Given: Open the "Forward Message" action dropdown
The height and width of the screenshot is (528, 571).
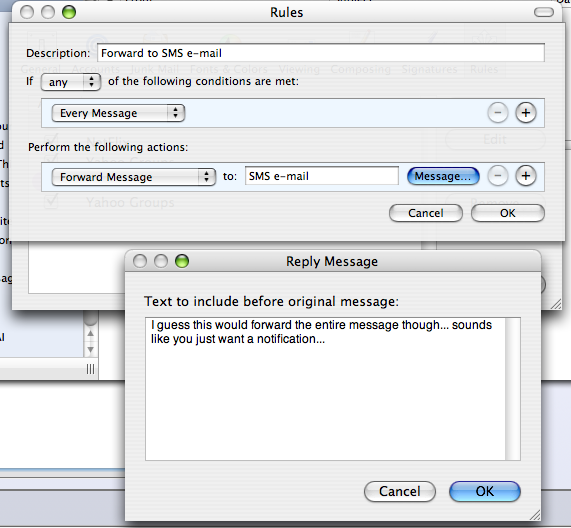Looking at the screenshot, I should coord(134,177).
